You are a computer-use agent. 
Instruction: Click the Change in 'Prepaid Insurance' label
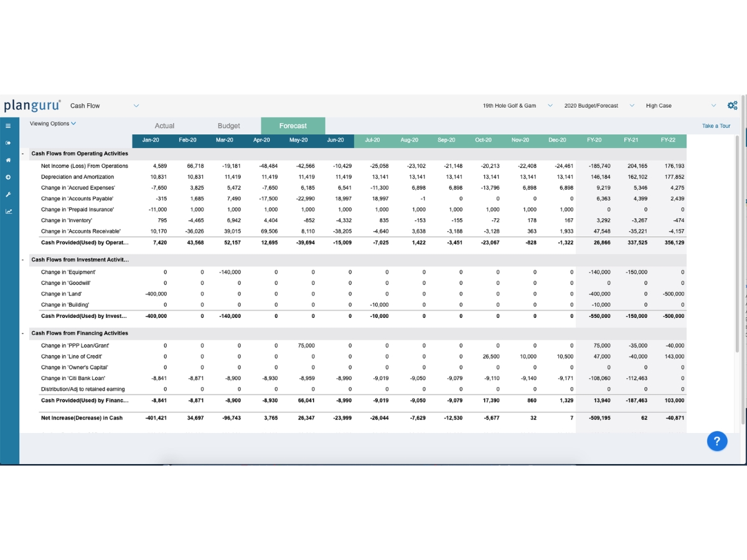(78, 210)
